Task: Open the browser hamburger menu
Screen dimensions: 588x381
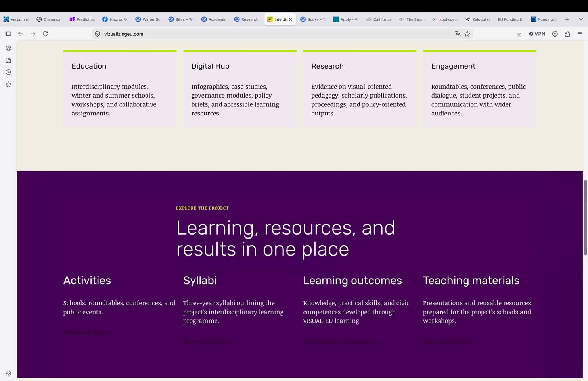Action: 580,34
